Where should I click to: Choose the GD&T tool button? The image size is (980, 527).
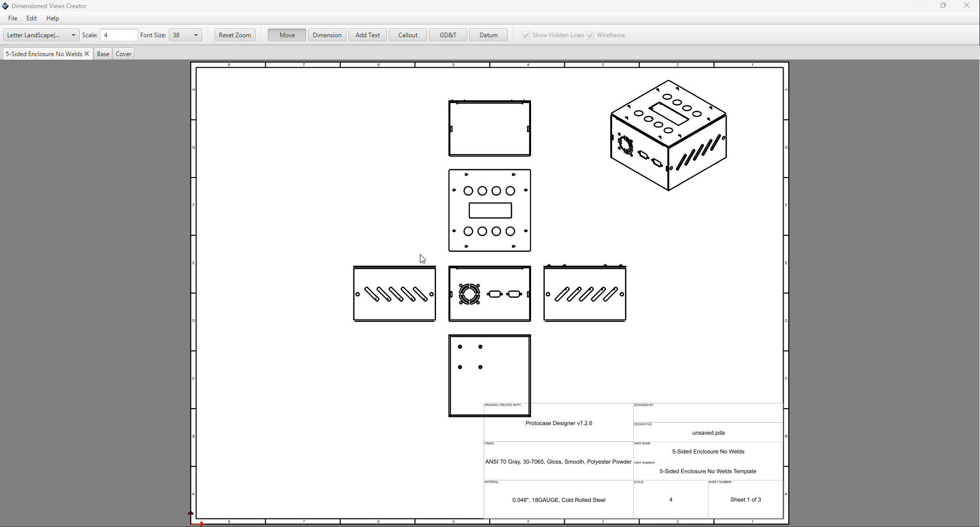(448, 35)
